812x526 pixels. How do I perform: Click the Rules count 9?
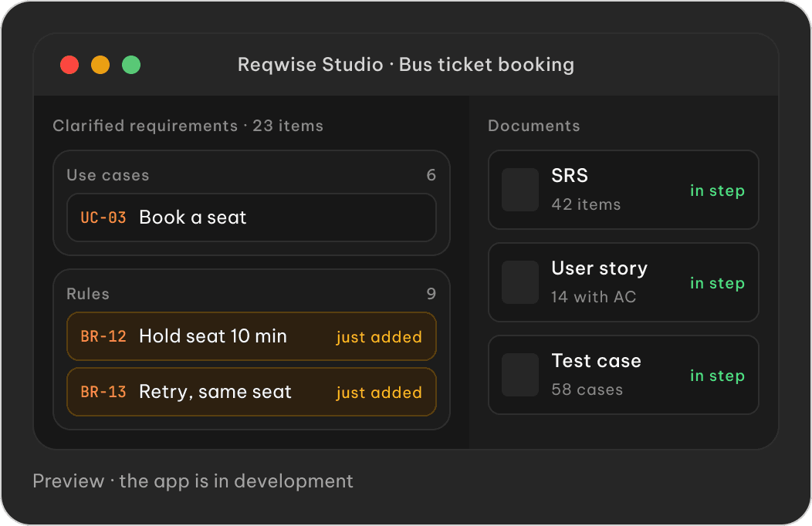(431, 294)
